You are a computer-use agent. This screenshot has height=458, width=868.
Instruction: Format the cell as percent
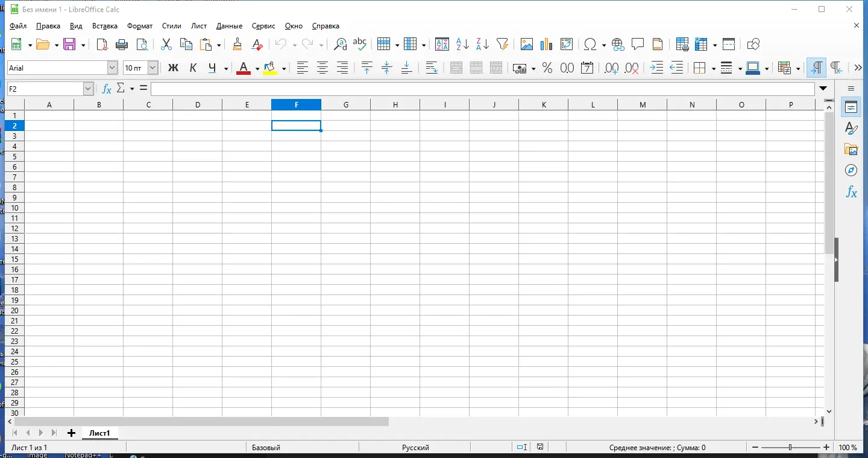tap(547, 68)
